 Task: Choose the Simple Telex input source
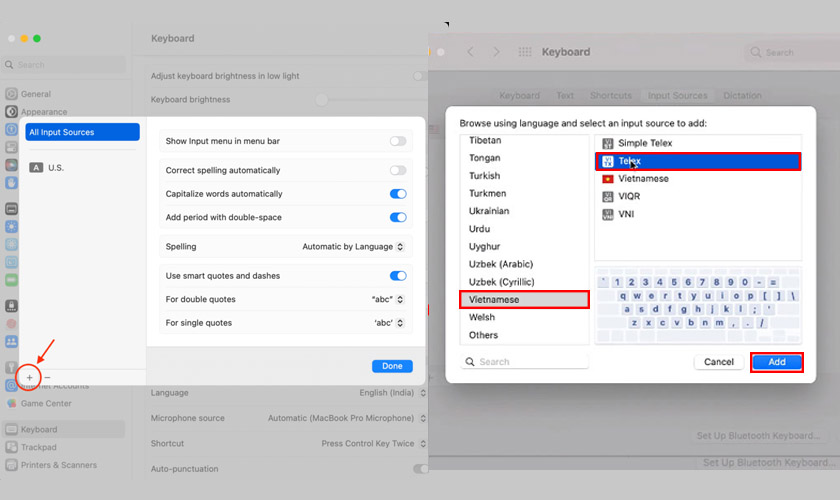point(698,143)
